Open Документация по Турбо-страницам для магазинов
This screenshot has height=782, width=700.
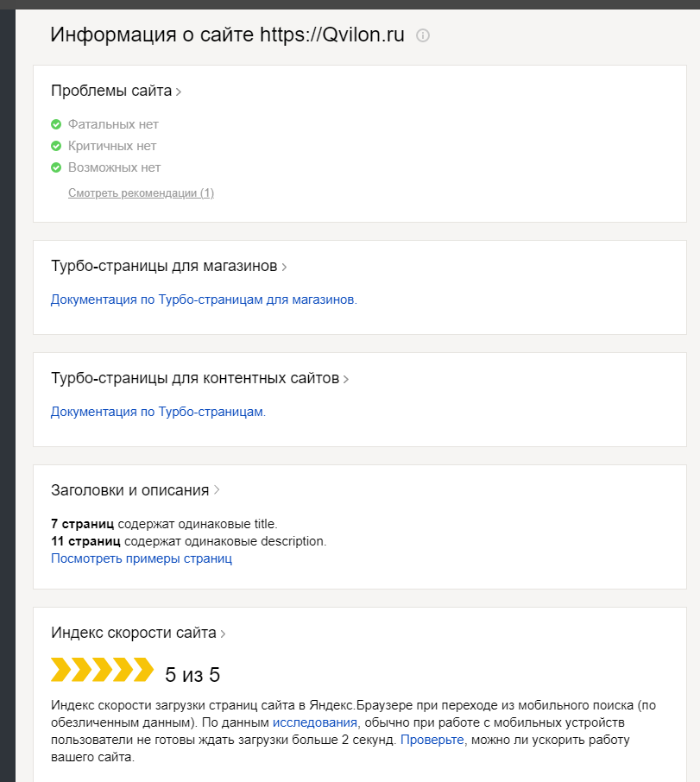tap(203, 300)
